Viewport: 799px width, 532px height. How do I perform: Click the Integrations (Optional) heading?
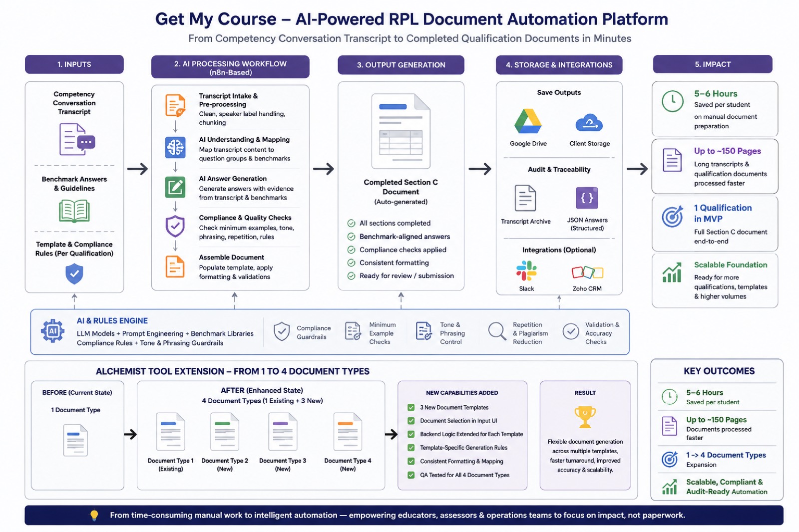(x=559, y=250)
